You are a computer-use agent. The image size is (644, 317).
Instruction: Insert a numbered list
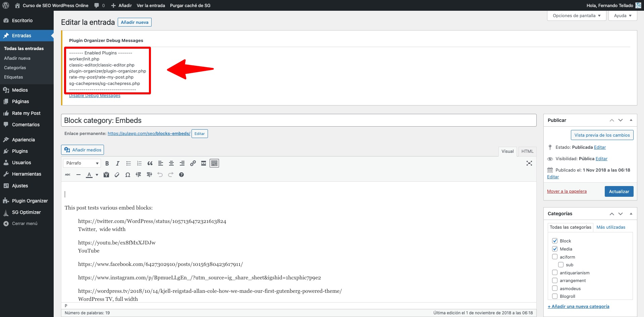(x=139, y=163)
